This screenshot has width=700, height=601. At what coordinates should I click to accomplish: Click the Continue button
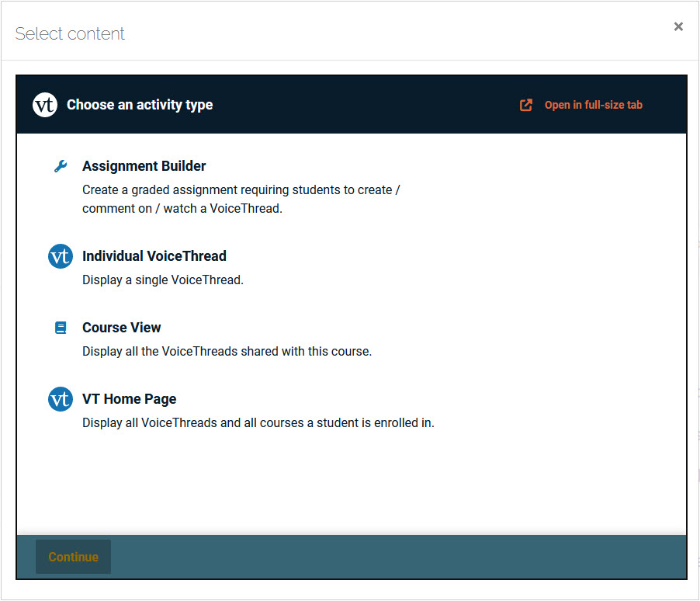pos(73,557)
